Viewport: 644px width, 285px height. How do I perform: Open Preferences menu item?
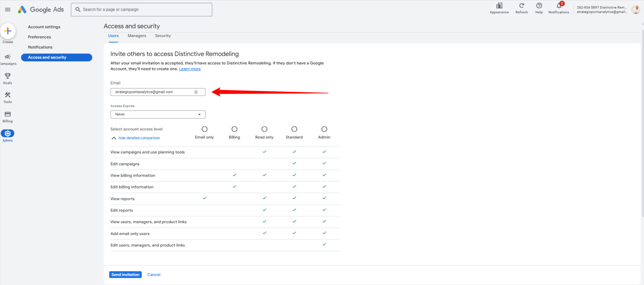pyautogui.click(x=39, y=37)
